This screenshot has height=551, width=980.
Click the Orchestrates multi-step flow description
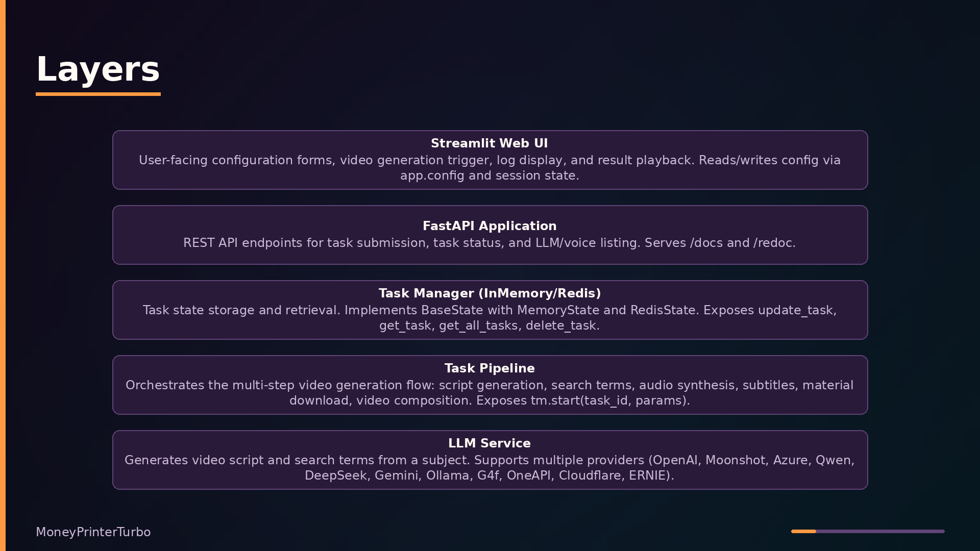coord(489,393)
